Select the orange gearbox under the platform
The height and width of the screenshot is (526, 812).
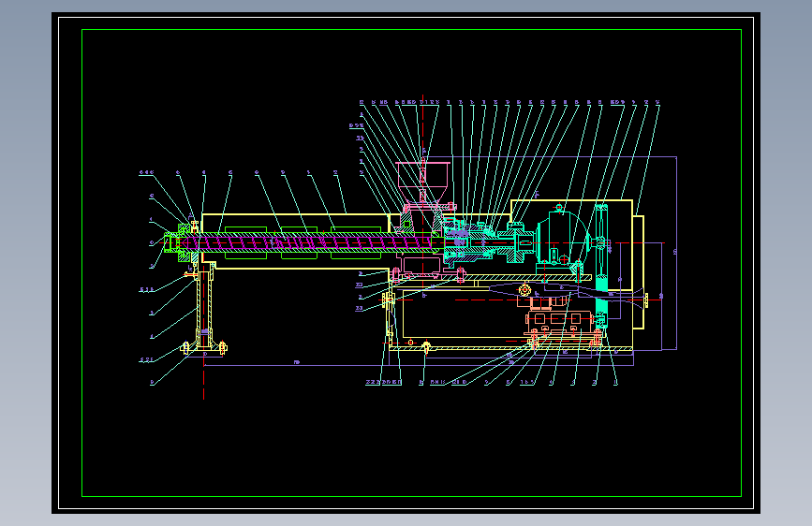pos(559,322)
